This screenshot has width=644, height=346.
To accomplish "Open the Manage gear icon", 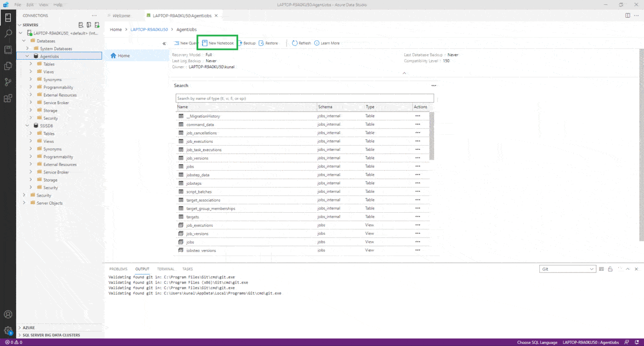I will [8, 330].
